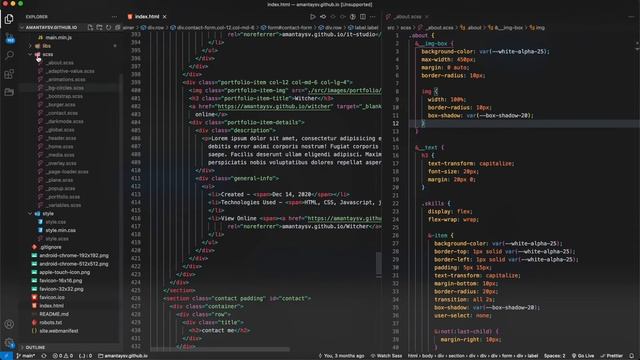Viewport: 640px width, 360px height.
Task: Click the Refresh Explorer icon
Action: click(x=108, y=27)
